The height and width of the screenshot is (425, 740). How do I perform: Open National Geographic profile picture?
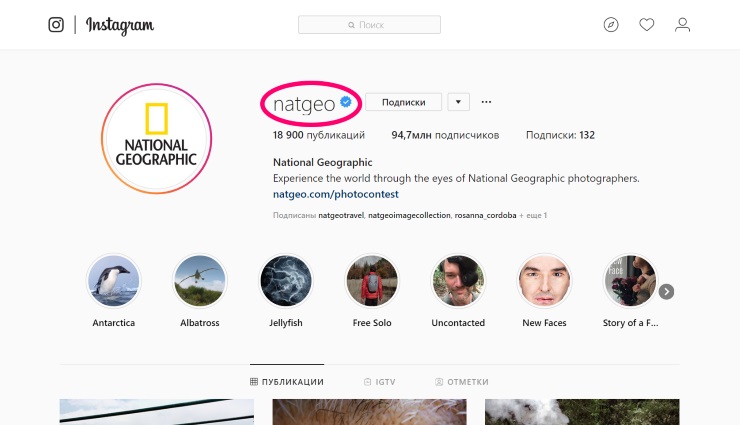(155, 138)
